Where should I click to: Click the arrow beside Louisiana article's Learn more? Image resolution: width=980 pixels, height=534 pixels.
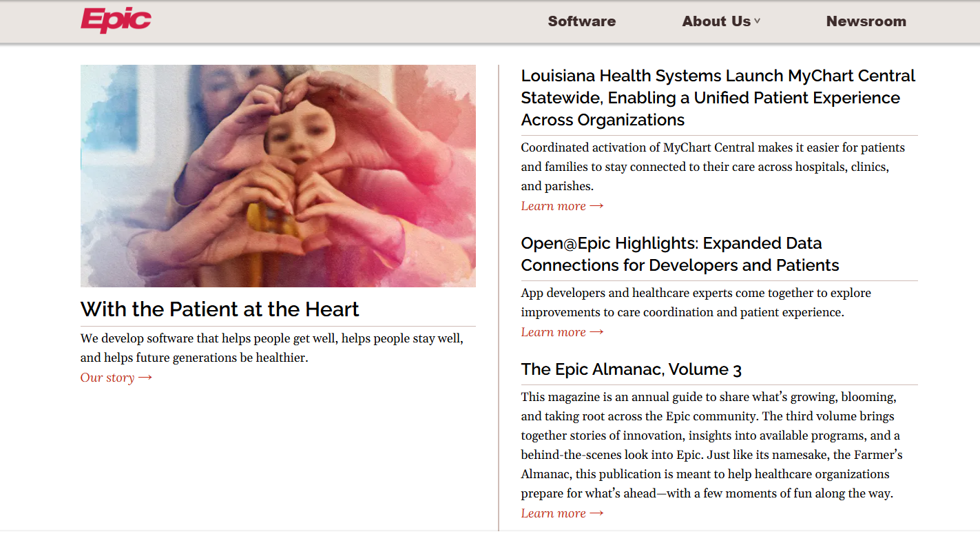[596, 206]
